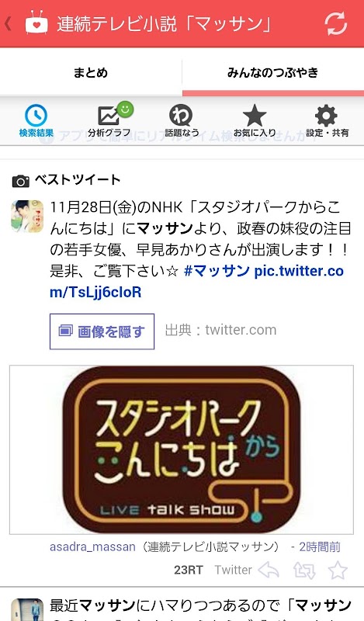Screen dimensions: 364x621
Task: Tap the first tweet's avatar thumbnail
Action: pyautogui.click(x=27, y=216)
